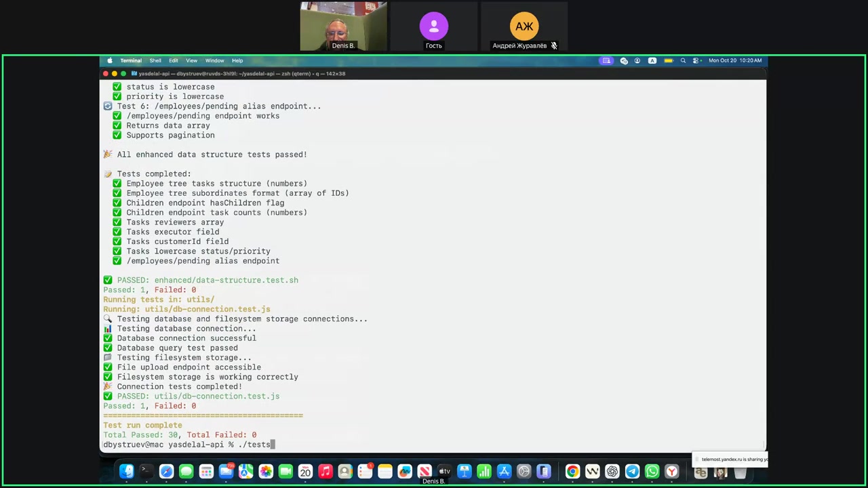Open the Window menu
This screenshot has width=868, height=488.
coord(214,61)
